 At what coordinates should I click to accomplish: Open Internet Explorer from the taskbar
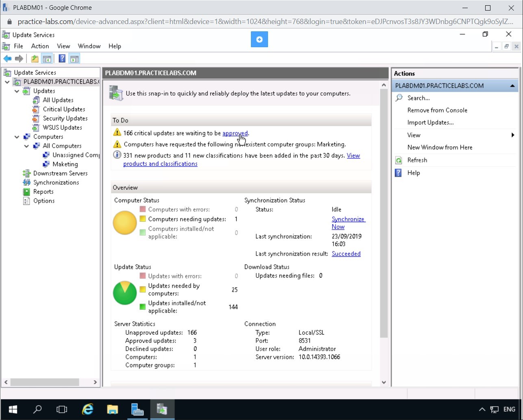click(87, 409)
